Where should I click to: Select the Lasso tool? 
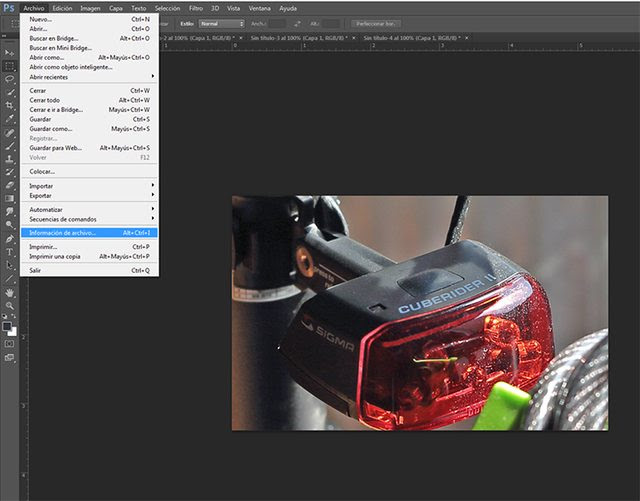[x=9, y=79]
